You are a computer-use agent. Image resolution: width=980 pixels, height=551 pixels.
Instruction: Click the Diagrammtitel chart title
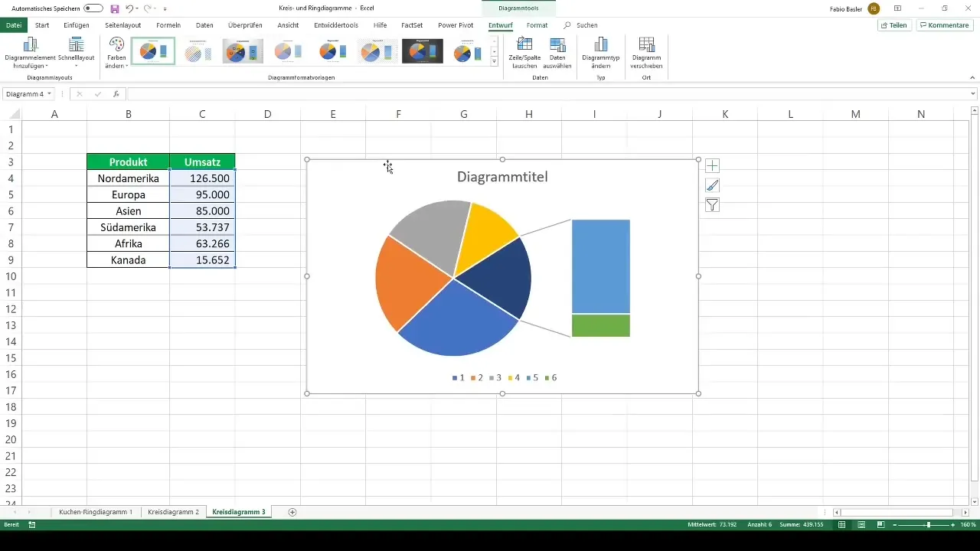[x=502, y=177]
